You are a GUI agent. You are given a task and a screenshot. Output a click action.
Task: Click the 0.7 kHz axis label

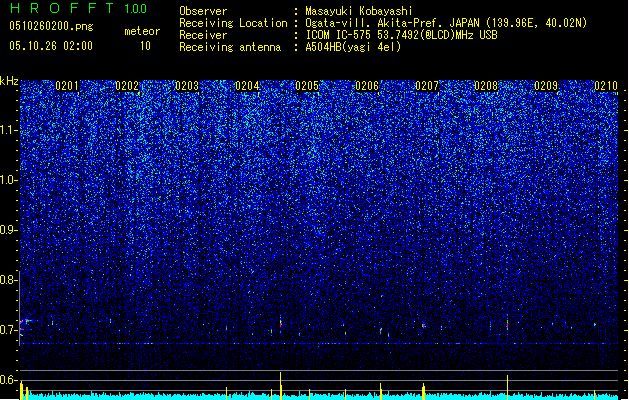[9, 330]
